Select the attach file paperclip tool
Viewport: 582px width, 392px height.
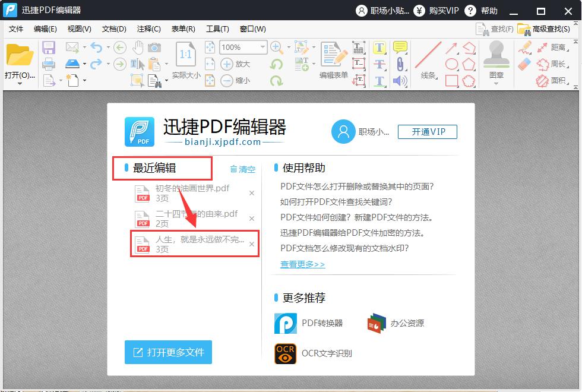[400, 64]
